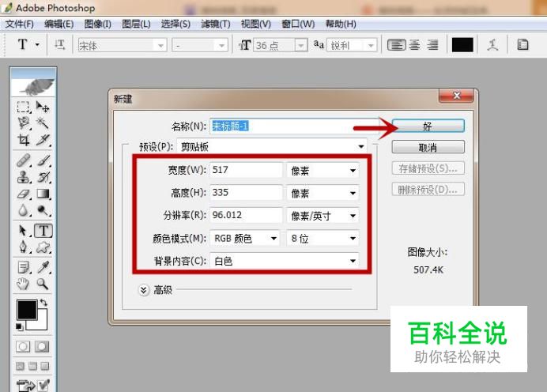Viewport: 547px width, 392px height.
Task: Select the Pen tool
Action: tap(23, 247)
